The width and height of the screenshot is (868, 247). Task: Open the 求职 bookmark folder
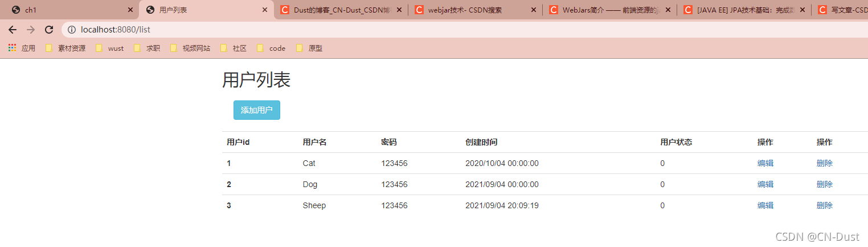pos(147,48)
